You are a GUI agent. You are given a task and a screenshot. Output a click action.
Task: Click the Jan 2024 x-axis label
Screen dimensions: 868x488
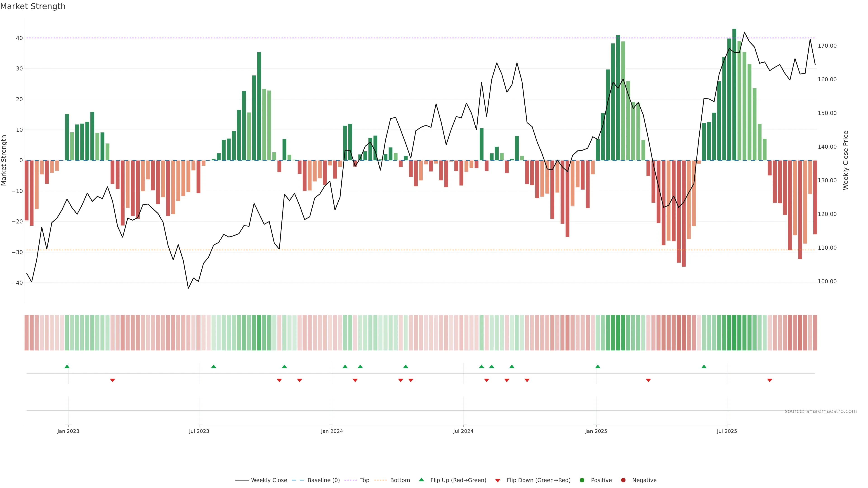[x=332, y=431]
